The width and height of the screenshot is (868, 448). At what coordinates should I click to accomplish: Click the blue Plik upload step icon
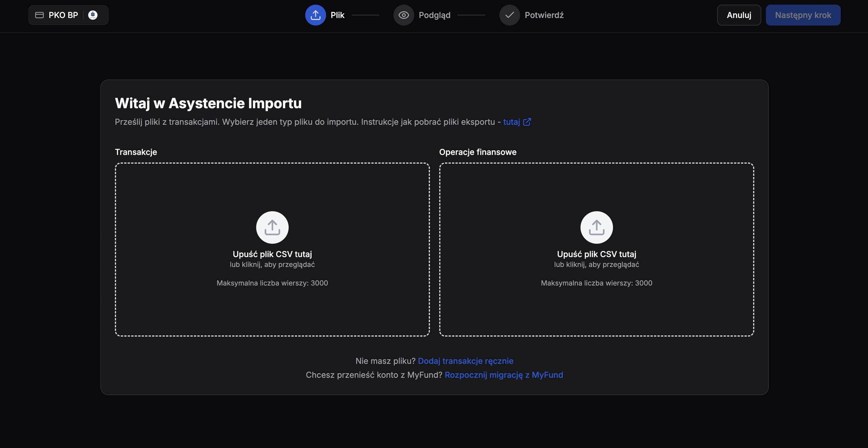[315, 15]
